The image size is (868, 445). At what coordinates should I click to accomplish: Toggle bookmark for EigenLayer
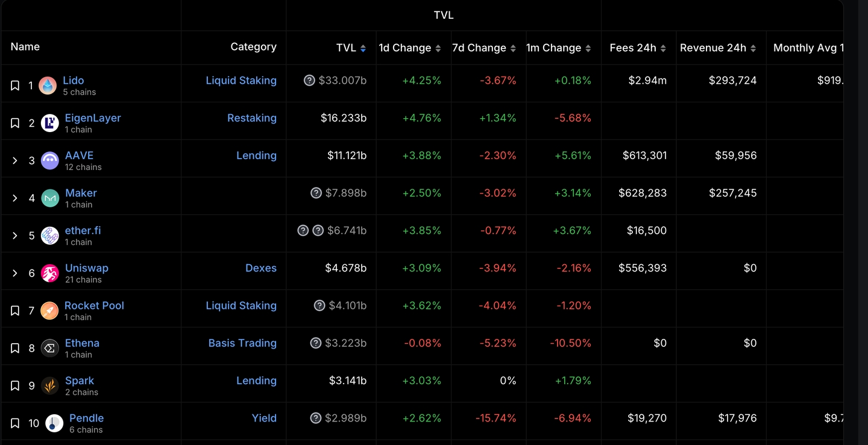click(x=15, y=123)
